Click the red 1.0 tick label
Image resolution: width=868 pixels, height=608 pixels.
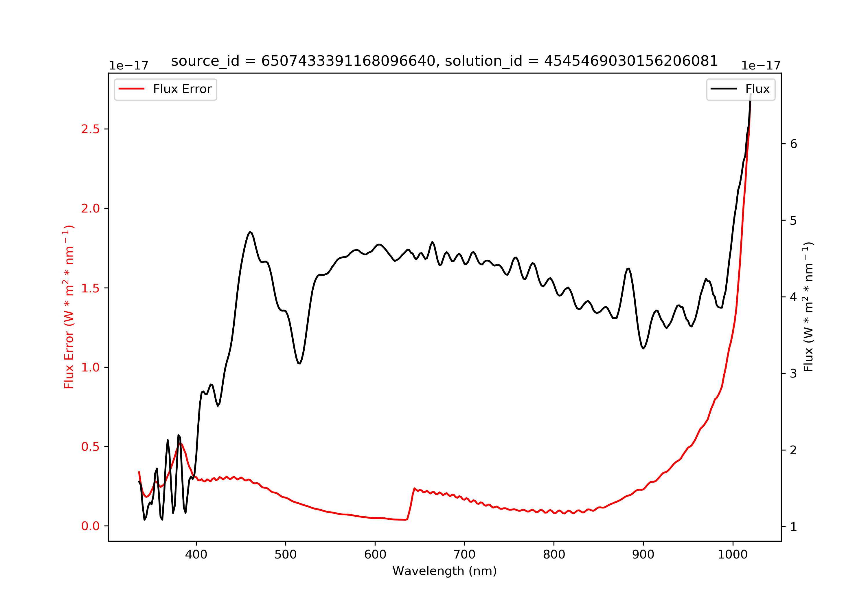pyautogui.click(x=90, y=367)
